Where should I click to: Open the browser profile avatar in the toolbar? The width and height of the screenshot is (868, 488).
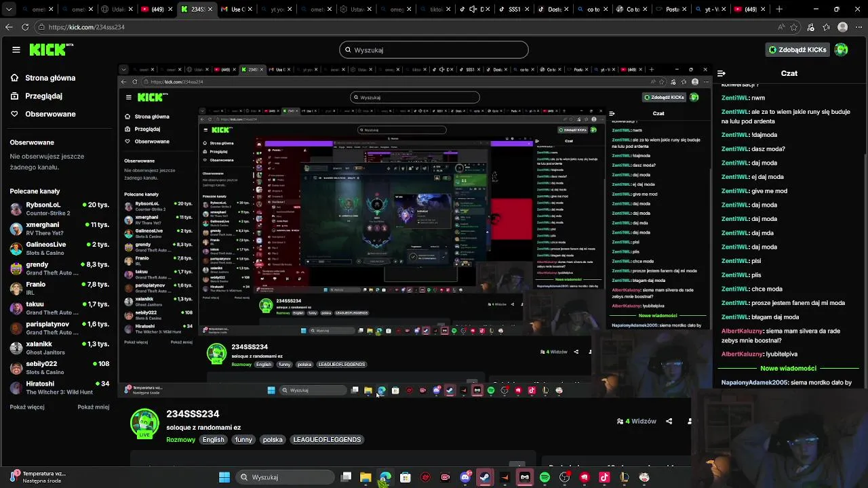pos(842,27)
